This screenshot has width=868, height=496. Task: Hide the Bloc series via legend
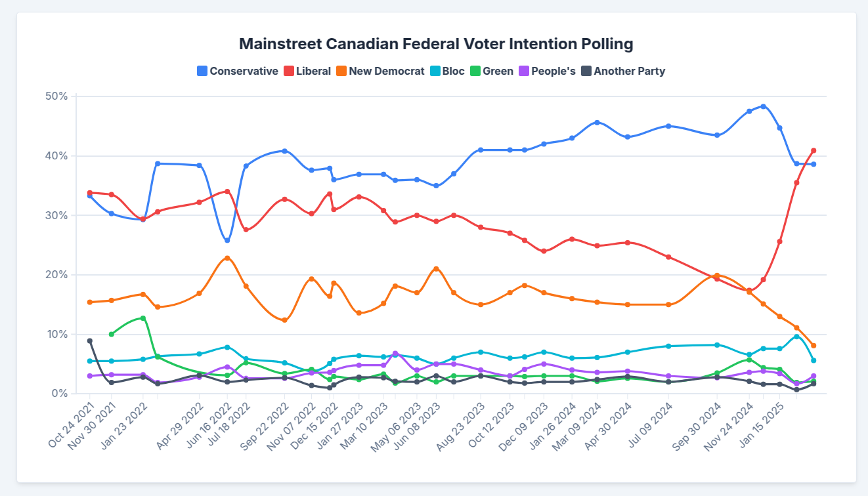[453, 71]
